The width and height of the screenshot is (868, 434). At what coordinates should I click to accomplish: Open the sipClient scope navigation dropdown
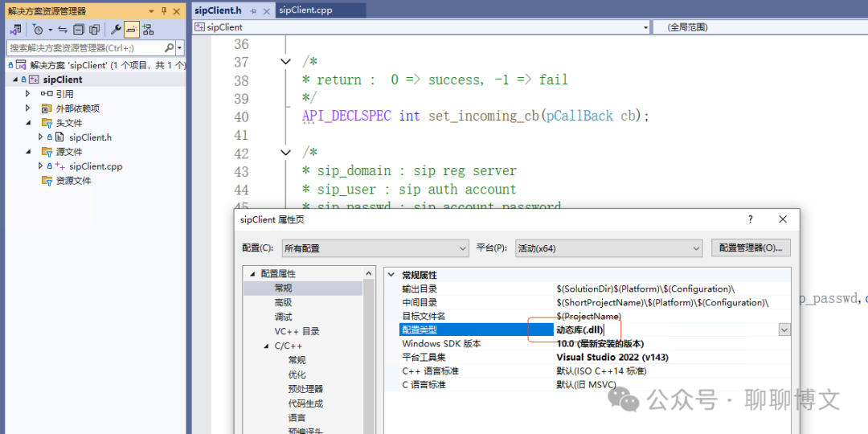(x=645, y=27)
